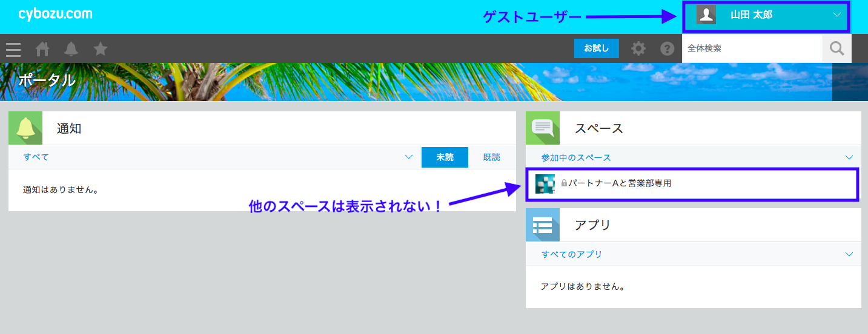Go to the home icon
The height and width of the screenshot is (334, 868).
tap(42, 49)
